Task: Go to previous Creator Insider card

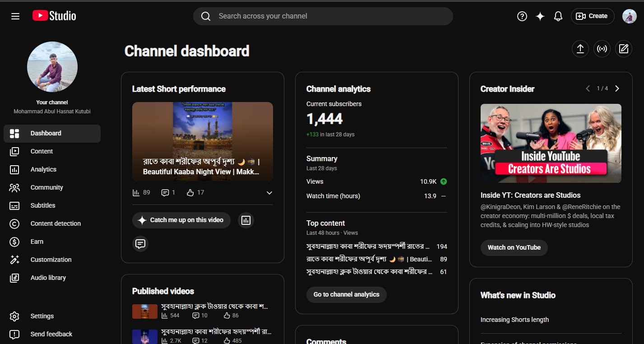Action: coord(588,88)
